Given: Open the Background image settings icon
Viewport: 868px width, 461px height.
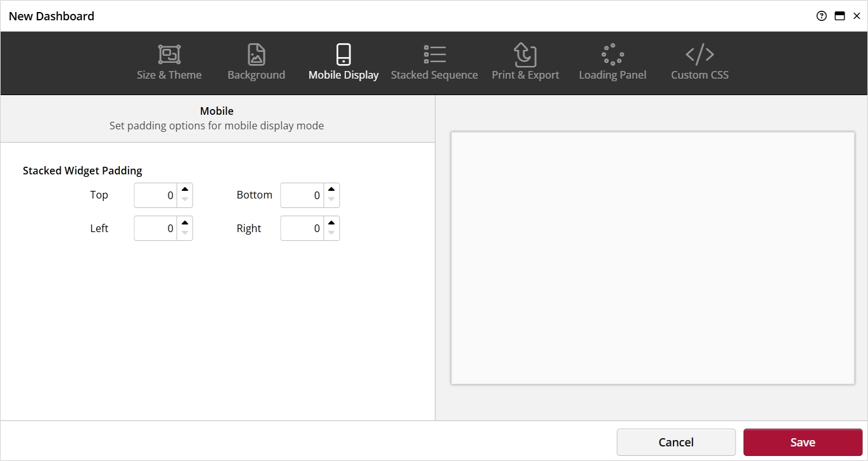Looking at the screenshot, I should click(x=256, y=55).
